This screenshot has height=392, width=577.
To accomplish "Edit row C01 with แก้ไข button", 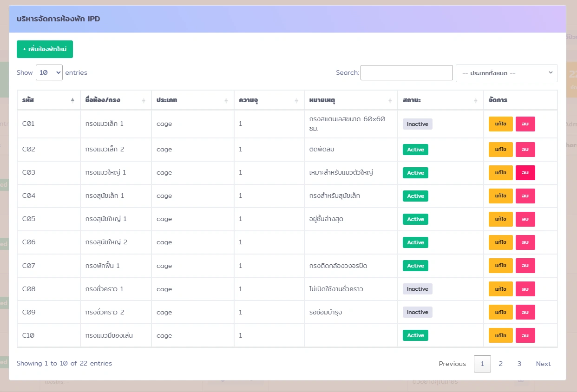I will coord(500,124).
